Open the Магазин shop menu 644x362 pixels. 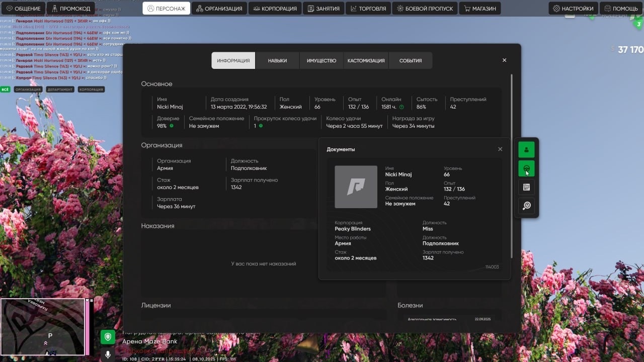point(480,8)
